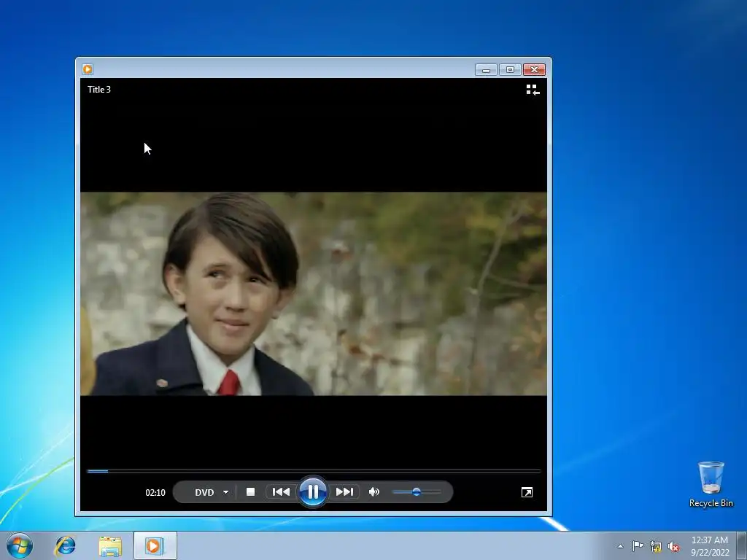Mute the player volume

tap(374, 492)
